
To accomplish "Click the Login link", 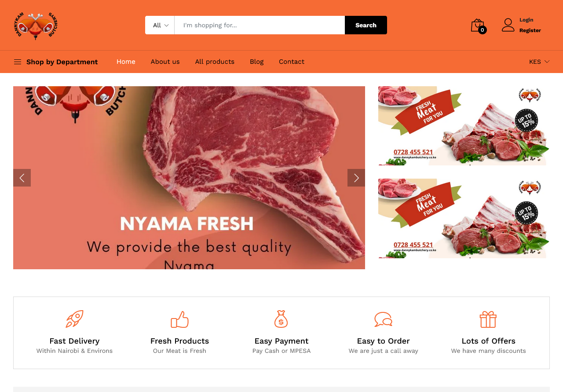I will (526, 20).
